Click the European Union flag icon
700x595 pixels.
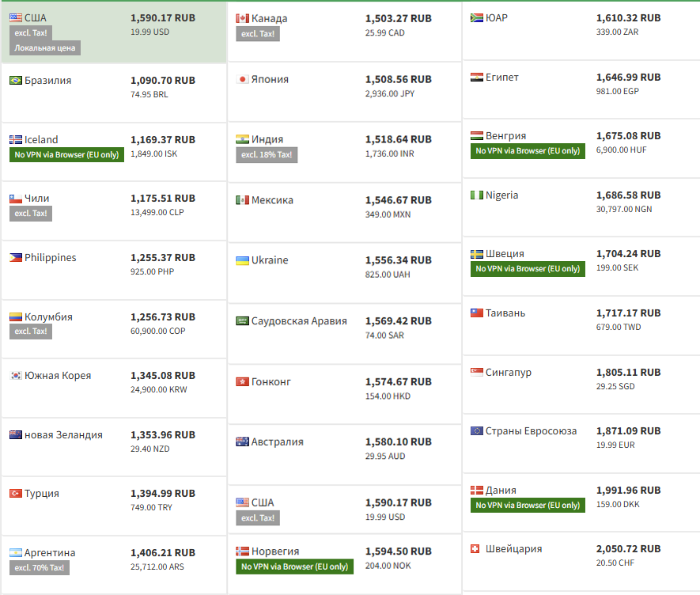tap(476, 431)
